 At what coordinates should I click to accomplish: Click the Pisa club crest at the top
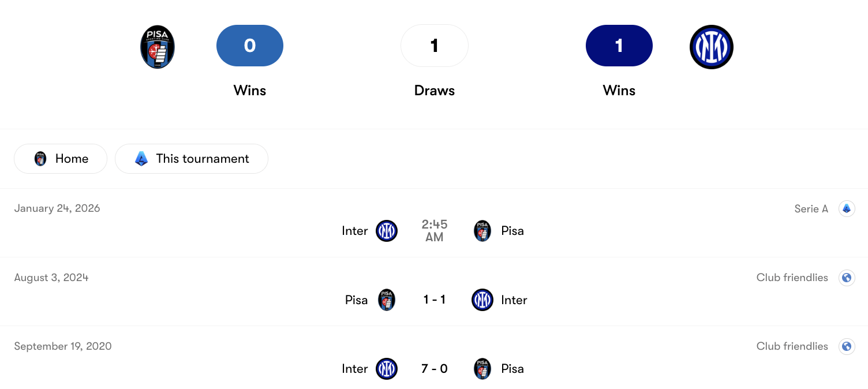[x=157, y=46]
